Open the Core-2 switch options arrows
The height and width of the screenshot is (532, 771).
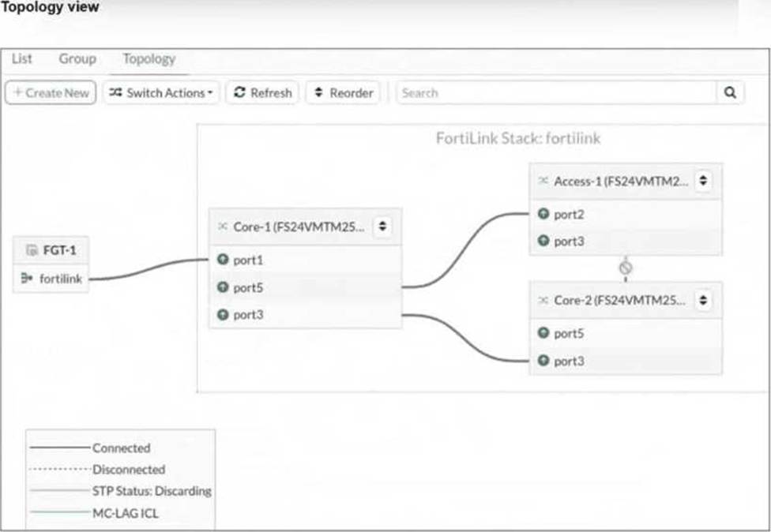coord(702,301)
